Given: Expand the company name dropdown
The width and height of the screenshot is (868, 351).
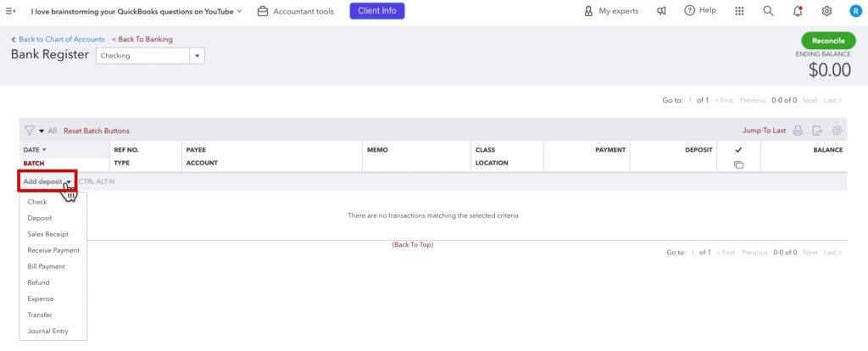Looking at the screenshot, I should (x=239, y=11).
